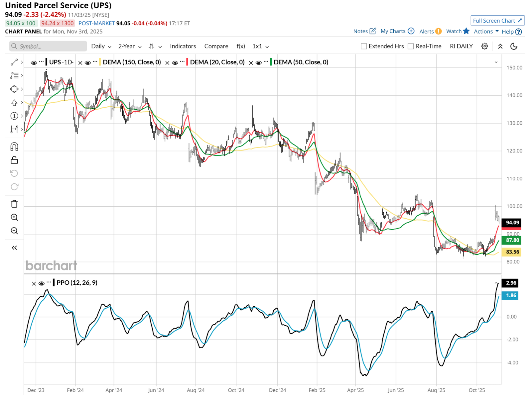This screenshot has width=532, height=395.
Task: Remove the PPO (12, 26, 9) indicator
Action: pos(34,283)
